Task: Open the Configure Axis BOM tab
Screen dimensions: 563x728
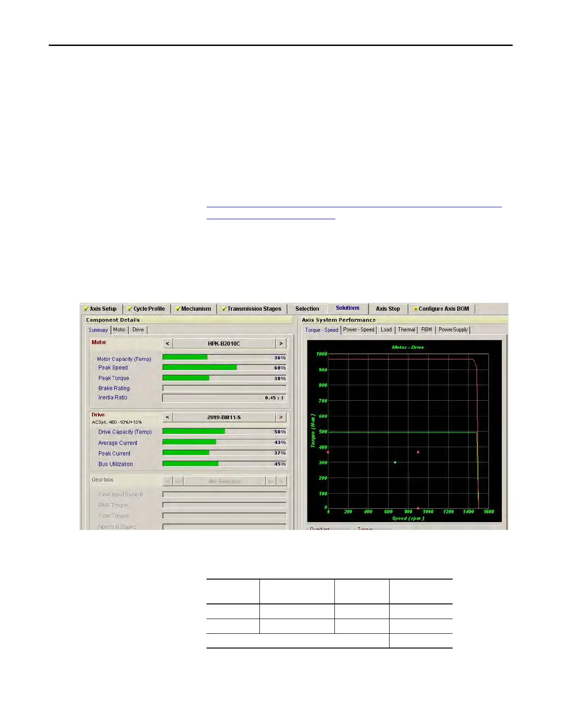Action: click(442, 309)
